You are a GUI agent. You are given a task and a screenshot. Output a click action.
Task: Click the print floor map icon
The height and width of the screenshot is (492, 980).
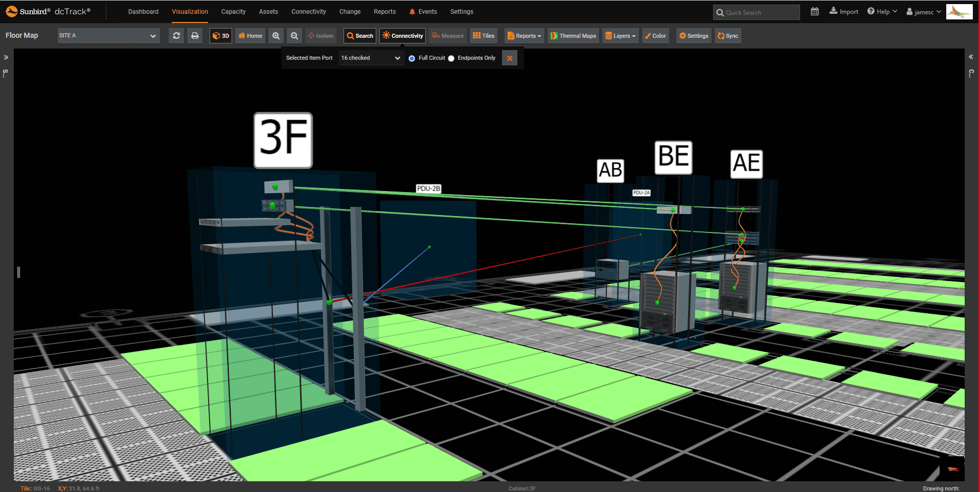click(x=195, y=36)
